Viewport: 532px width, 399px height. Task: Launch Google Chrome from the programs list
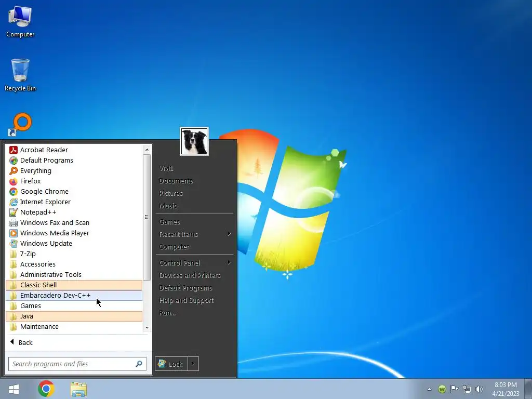click(x=74, y=191)
